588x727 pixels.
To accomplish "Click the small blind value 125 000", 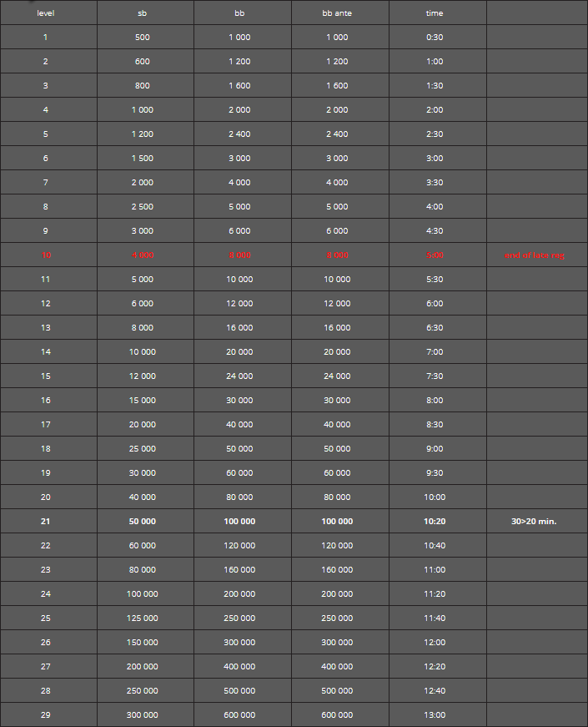I will tap(143, 618).
